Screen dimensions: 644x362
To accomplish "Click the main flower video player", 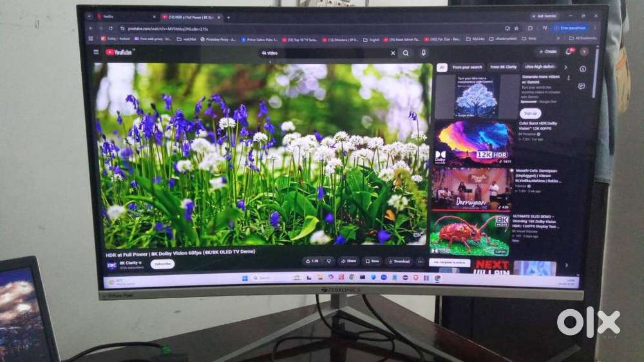I will 261,154.
